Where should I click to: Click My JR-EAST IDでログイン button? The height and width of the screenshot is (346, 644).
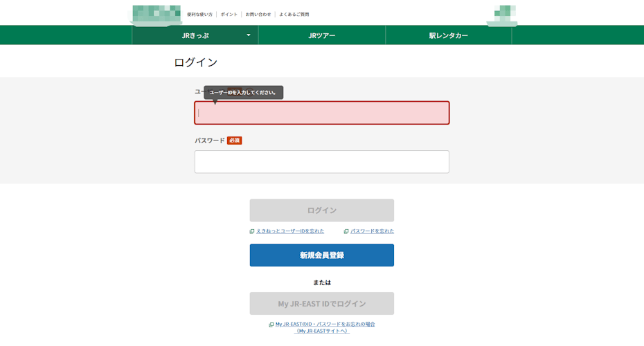coord(321,304)
